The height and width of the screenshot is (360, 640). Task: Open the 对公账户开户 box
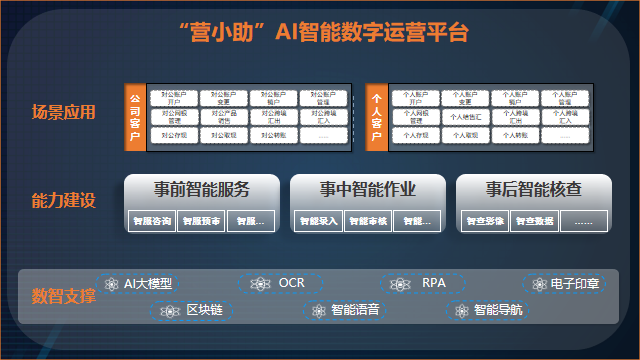click(x=174, y=98)
